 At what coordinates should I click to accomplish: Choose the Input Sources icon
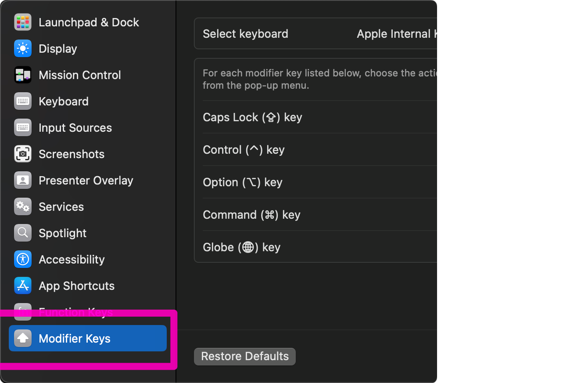tap(23, 128)
